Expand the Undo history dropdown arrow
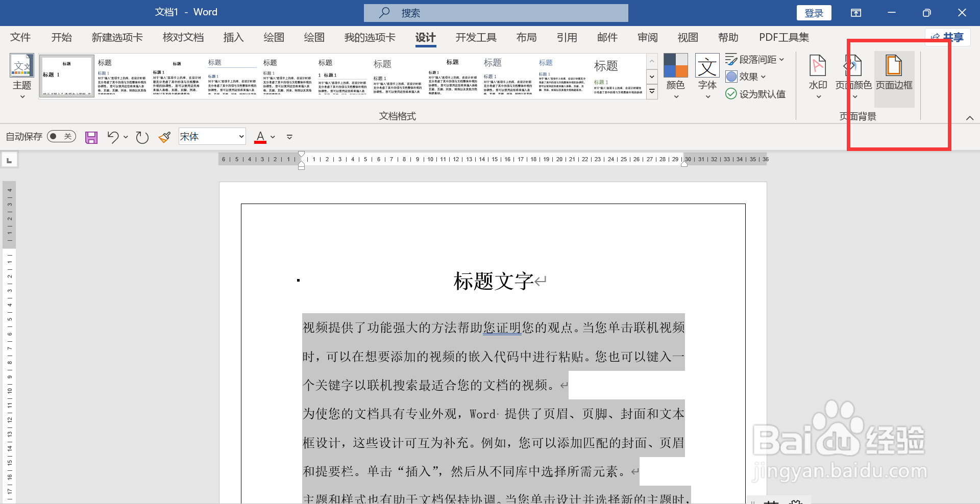The width and height of the screenshot is (980, 504). click(x=126, y=137)
